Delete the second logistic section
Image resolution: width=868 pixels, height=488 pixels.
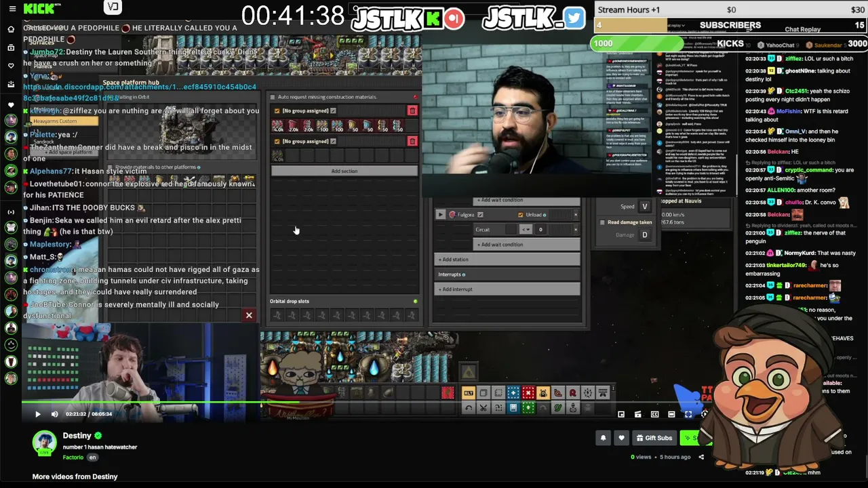[412, 141]
